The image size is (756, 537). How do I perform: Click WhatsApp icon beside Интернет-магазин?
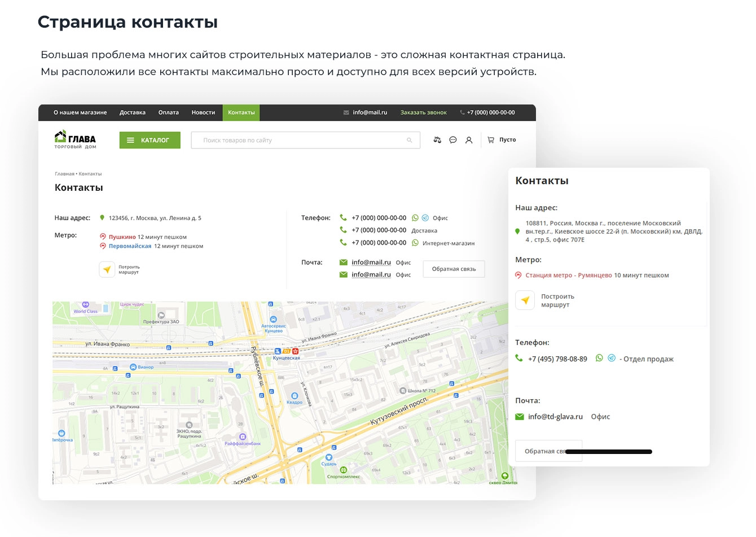pyautogui.click(x=415, y=243)
